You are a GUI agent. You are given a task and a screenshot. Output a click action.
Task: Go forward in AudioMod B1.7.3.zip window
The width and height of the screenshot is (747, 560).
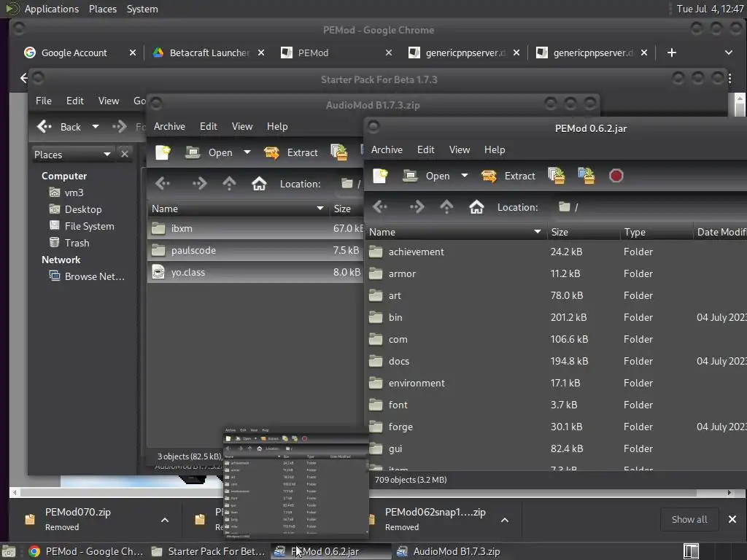point(199,183)
